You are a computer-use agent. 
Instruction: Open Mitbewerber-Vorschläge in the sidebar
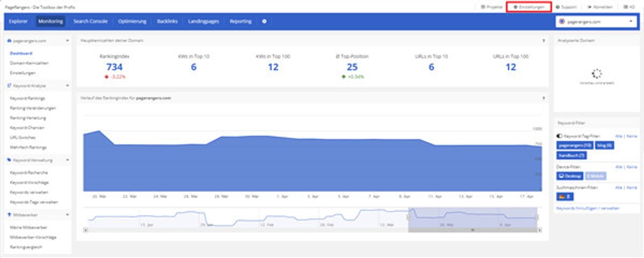point(33,237)
